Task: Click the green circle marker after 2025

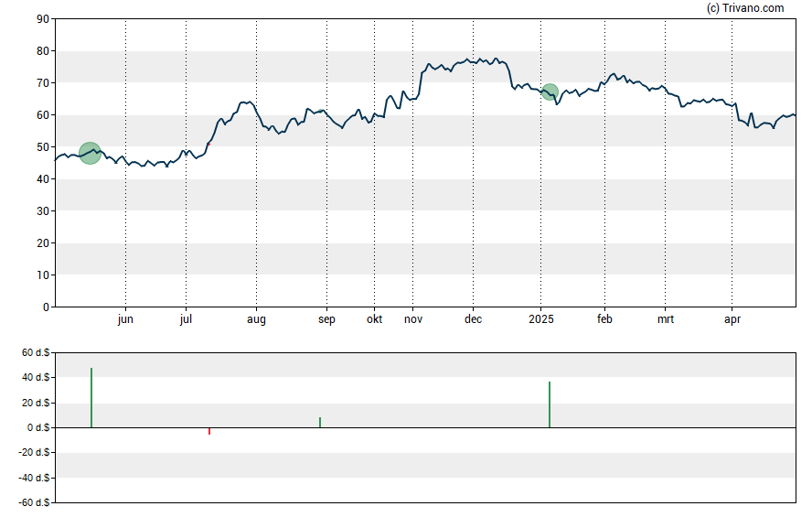Action: [550, 92]
